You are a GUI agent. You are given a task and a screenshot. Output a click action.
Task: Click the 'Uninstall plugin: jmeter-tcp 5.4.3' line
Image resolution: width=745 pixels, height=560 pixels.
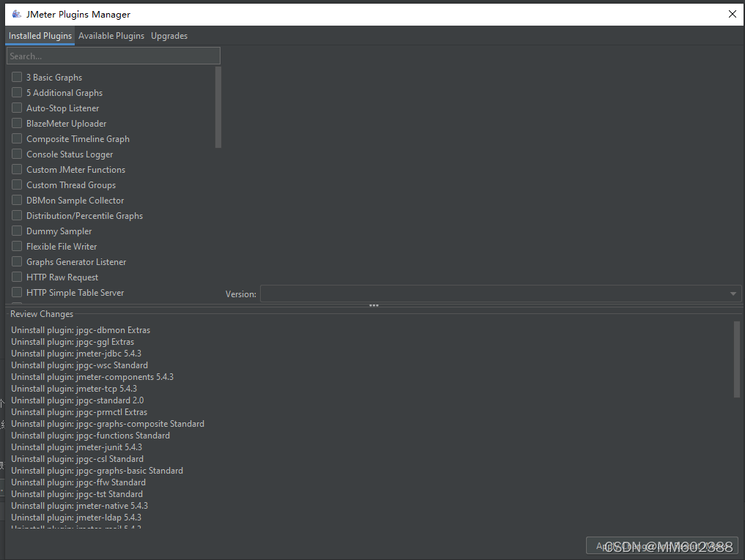click(x=74, y=389)
